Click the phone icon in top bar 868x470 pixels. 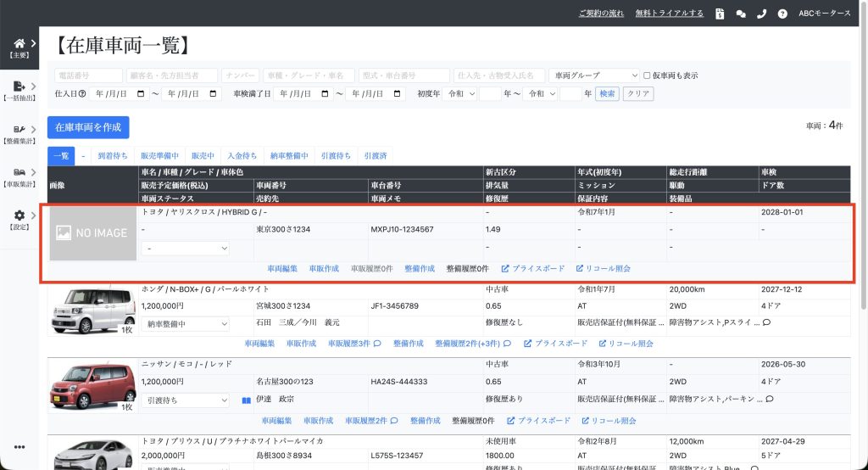(x=761, y=14)
